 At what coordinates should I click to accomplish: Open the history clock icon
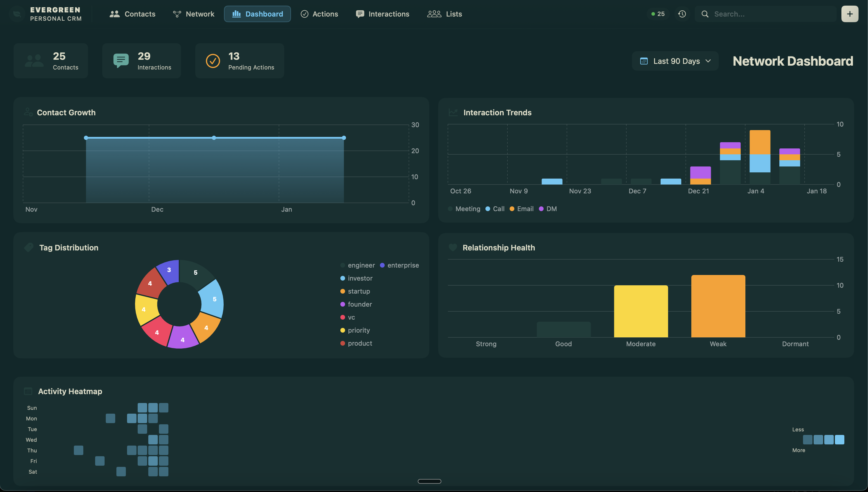682,14
